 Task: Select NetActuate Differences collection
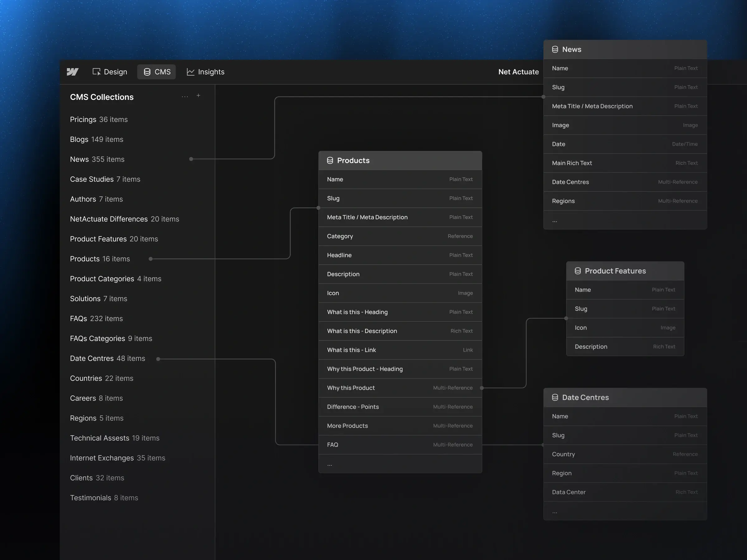pyautogui.click(x=125, y=219)
